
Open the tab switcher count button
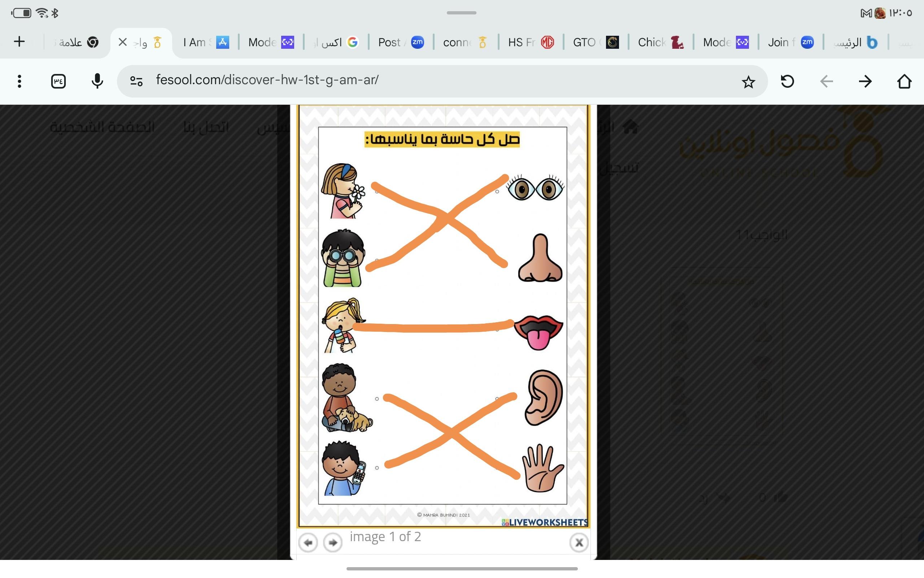click(x=58, y=81)
